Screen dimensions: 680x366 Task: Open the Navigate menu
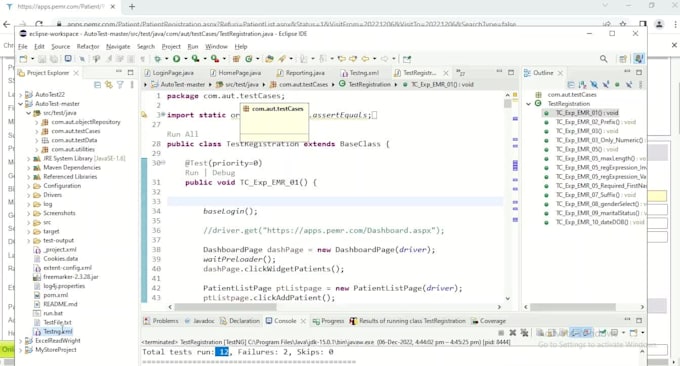(118, 46)
